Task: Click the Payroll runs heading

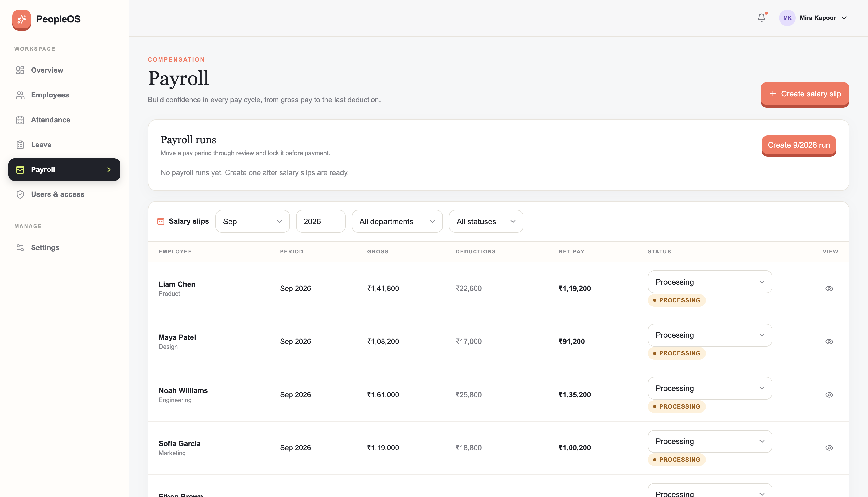Action: pyautogui.click(x=188, y=140)
